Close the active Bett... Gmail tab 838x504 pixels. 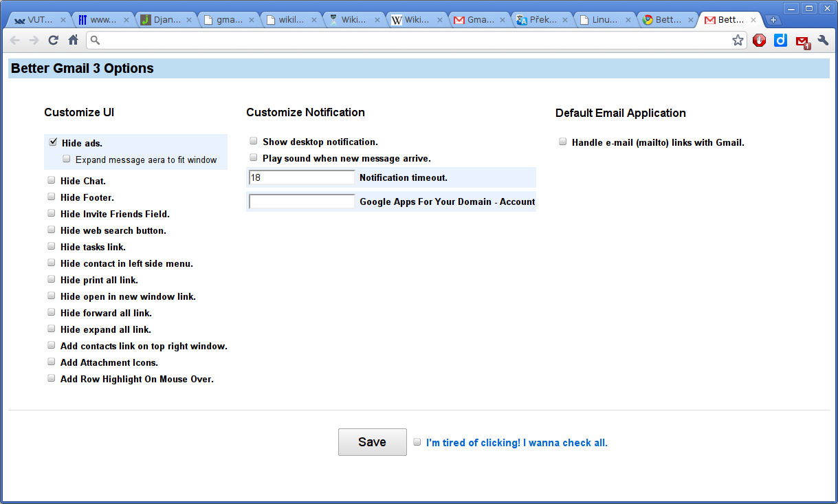753,20
